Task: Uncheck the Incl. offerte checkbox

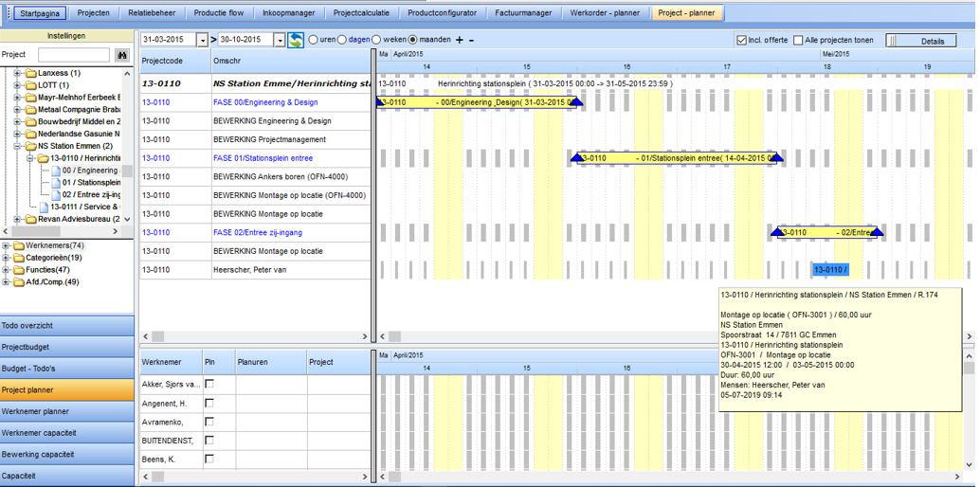Action: (741, 41)
